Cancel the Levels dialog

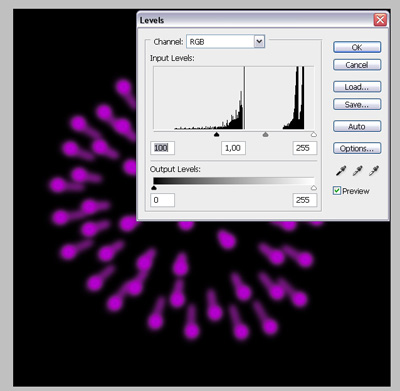[x=357, y=65]
